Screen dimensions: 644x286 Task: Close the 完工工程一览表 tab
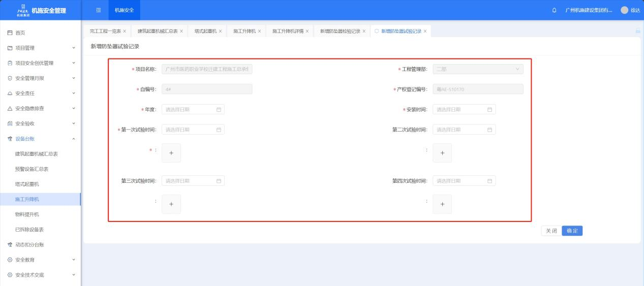(125, 31)
